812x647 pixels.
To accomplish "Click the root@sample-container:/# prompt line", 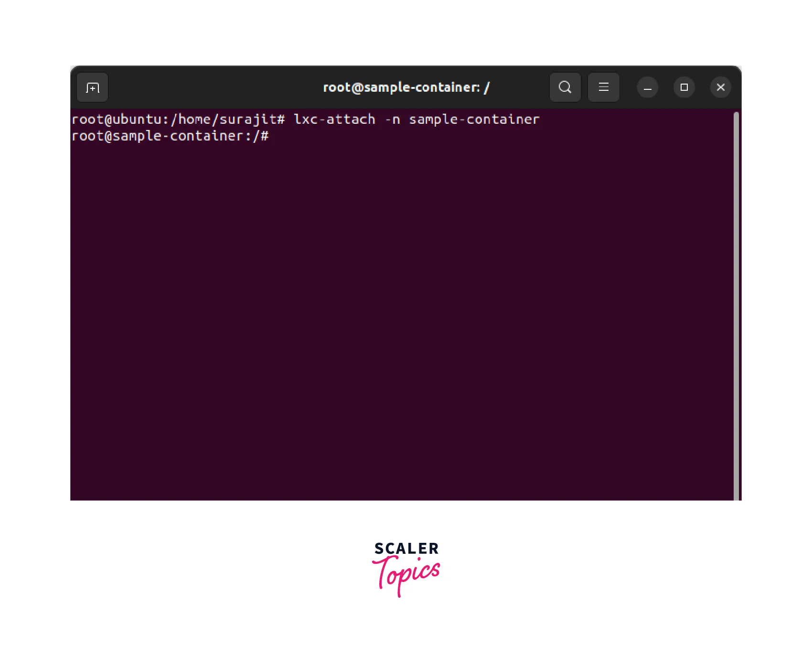I will (x=170, y=136).
